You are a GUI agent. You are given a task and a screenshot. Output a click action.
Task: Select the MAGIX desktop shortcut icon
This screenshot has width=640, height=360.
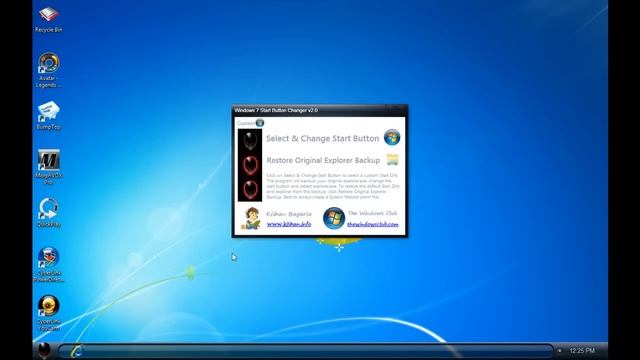49,167
